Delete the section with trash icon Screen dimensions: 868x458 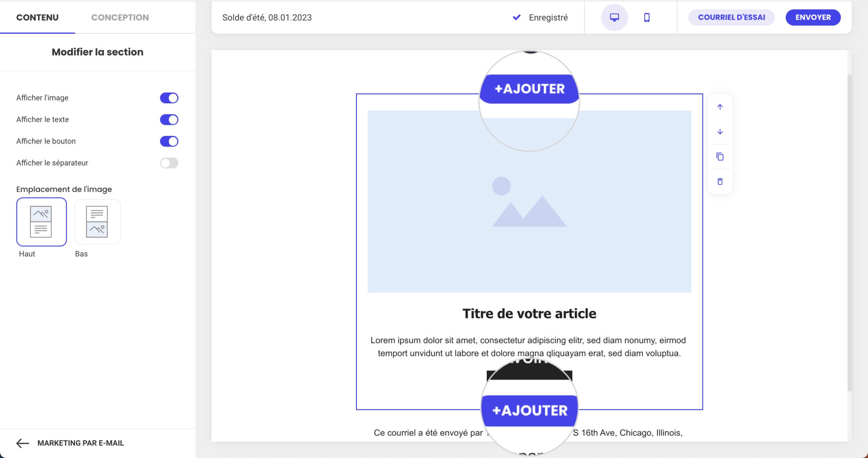coord(720,181)
